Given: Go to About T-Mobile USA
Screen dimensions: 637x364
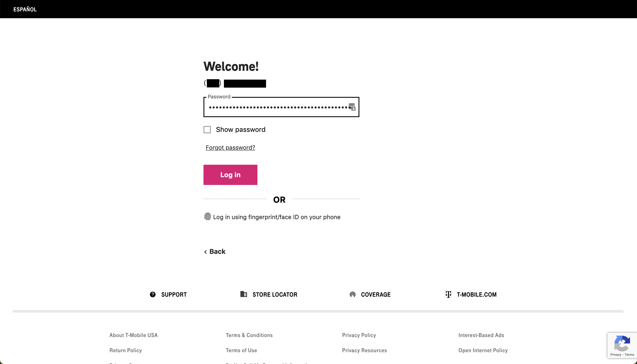Looking at the screenshot, I should coord(133,335).
